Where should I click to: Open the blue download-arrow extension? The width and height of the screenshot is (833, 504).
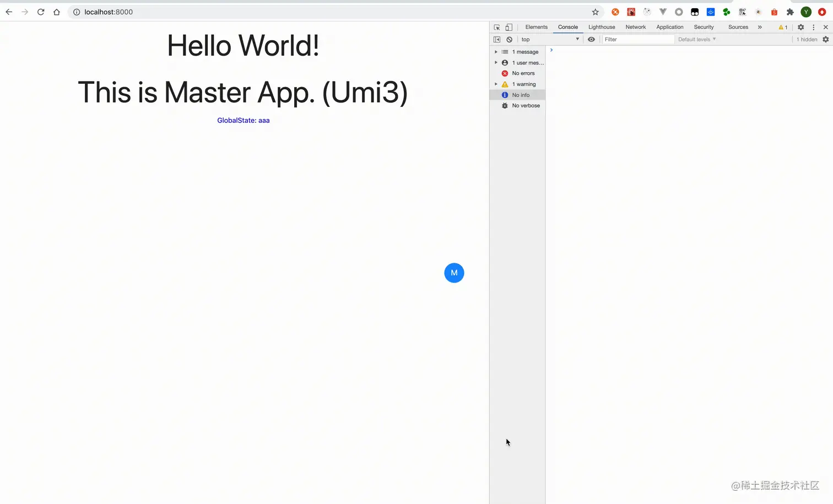click(711, 12)
